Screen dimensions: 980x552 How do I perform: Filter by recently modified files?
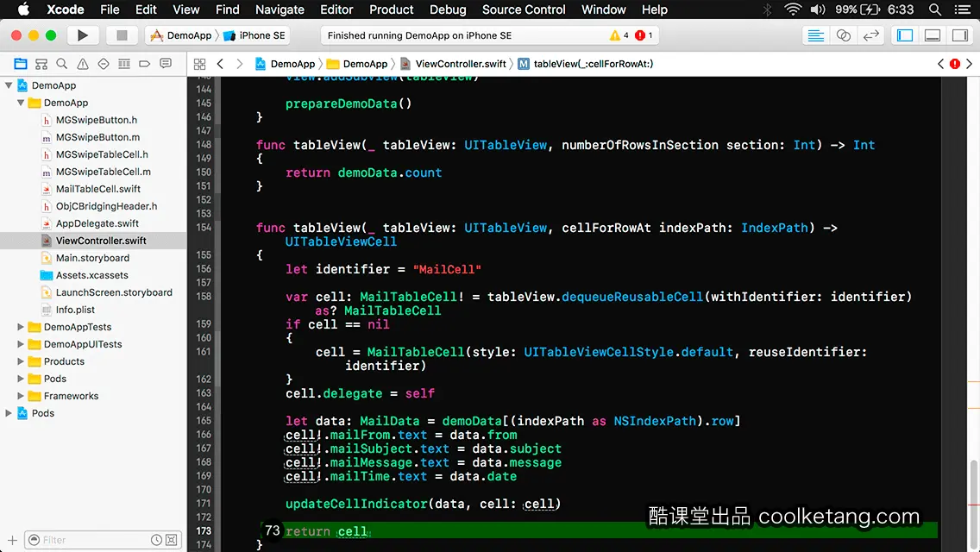pyautogui.click(x=156, y=540)
